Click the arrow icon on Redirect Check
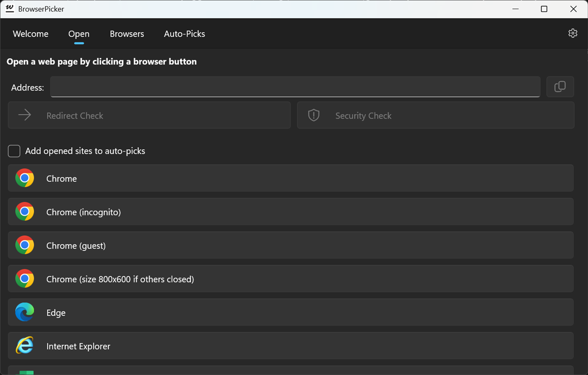 (x=24, y=115)
